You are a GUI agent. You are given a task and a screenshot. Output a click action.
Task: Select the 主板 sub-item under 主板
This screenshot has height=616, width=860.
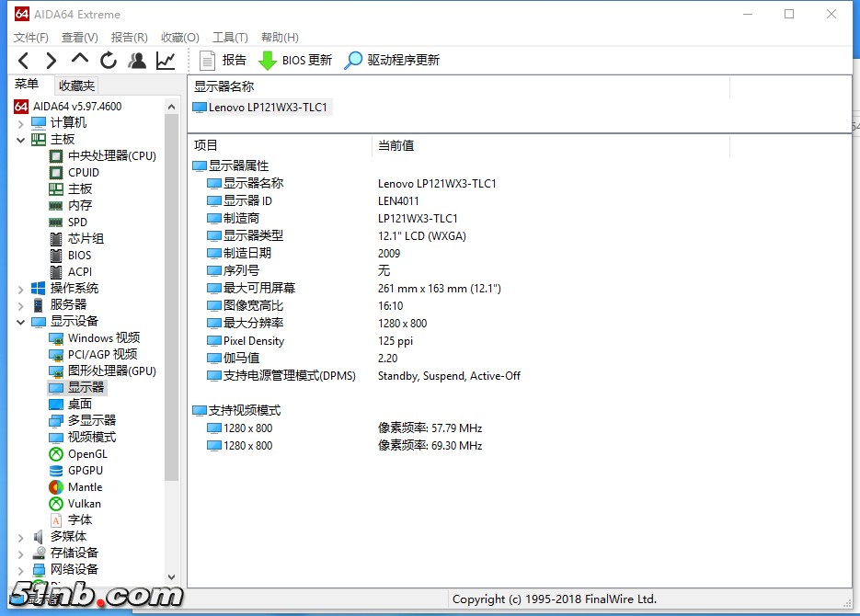coord(72,189)
